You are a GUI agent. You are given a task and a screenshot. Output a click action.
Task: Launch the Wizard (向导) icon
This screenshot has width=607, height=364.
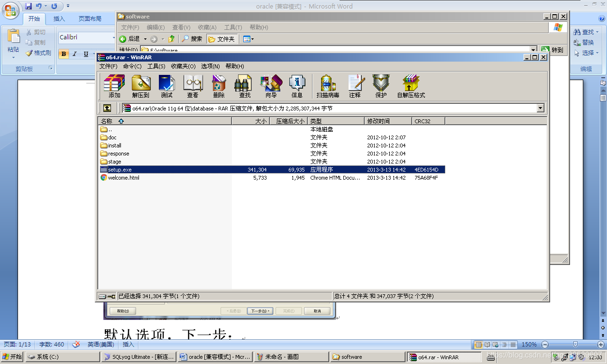[271, 86]
